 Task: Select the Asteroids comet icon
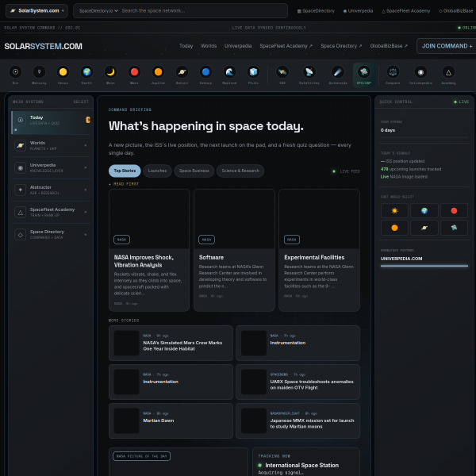(x=338, y=75)
